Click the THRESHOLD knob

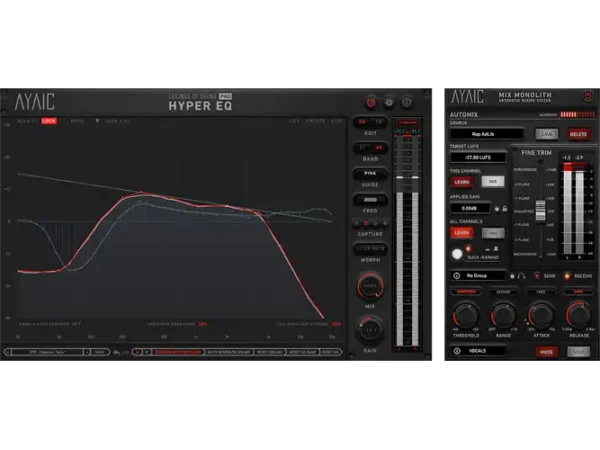pyautogui.click(x=465, y=315)
